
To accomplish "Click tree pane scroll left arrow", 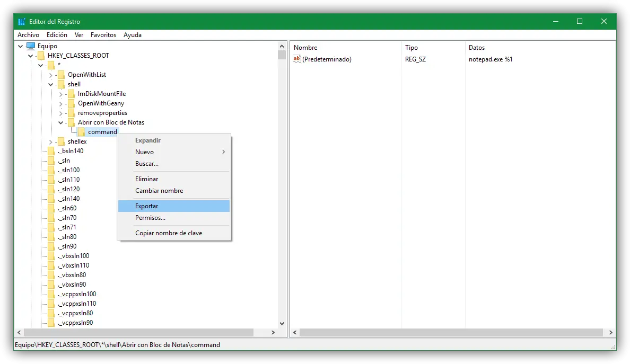I will [19, 333].
